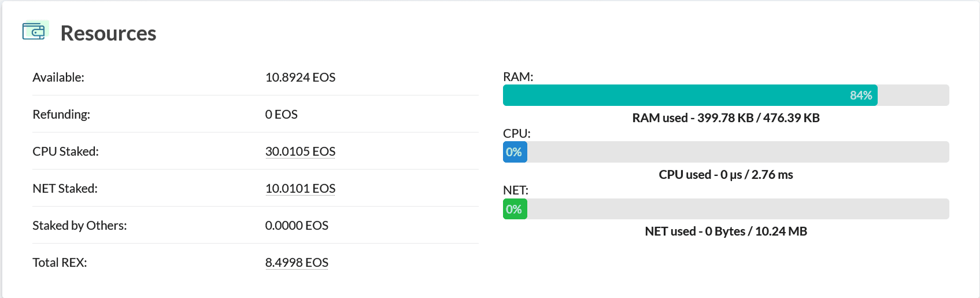Click the CPU Staked: row label
Screen dimensions: 980x298
(x=65, y=152)
